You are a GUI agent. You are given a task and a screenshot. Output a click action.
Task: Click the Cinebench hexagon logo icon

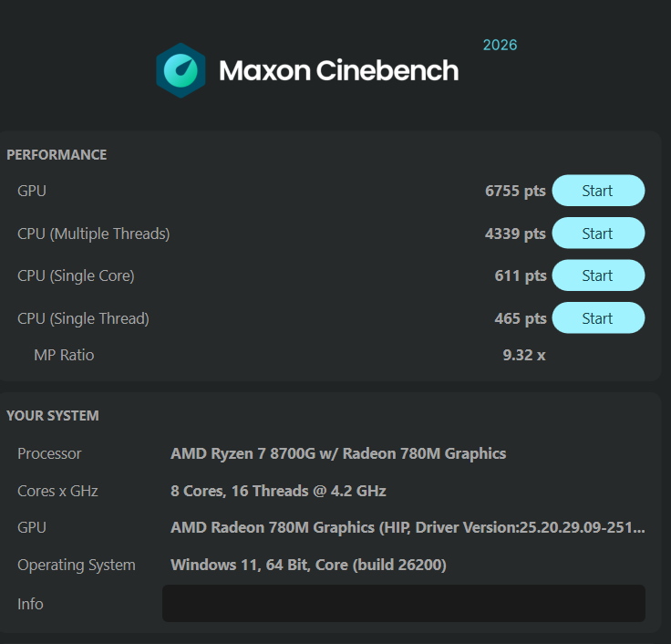point(181,70)
